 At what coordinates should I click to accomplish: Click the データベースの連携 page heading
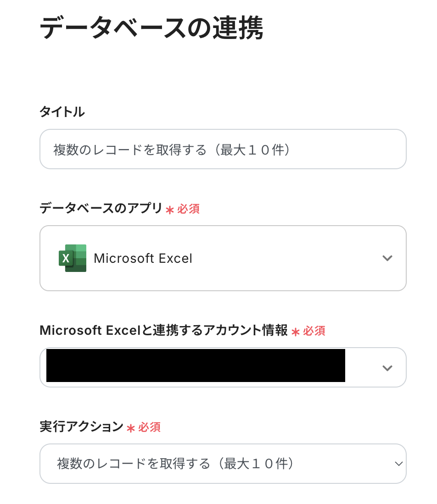pos(151,28)
